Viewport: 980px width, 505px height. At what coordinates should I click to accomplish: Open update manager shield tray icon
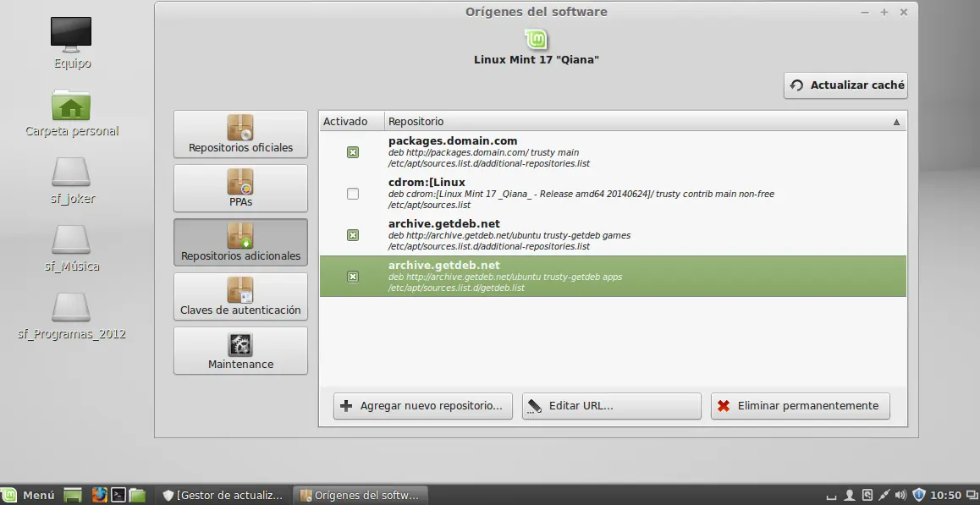point(918,496)
